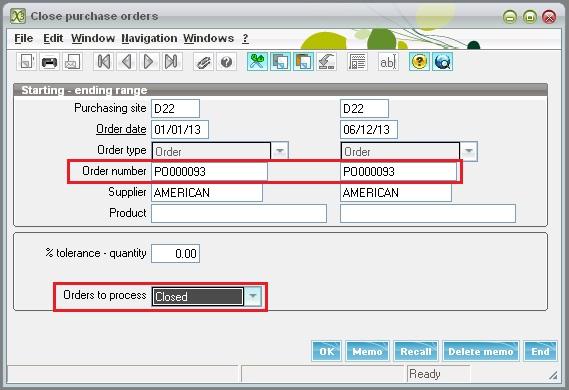Click the 'ab' text cursor icon
Viewport: 569px width, 390px height.
tap(388, 62)
